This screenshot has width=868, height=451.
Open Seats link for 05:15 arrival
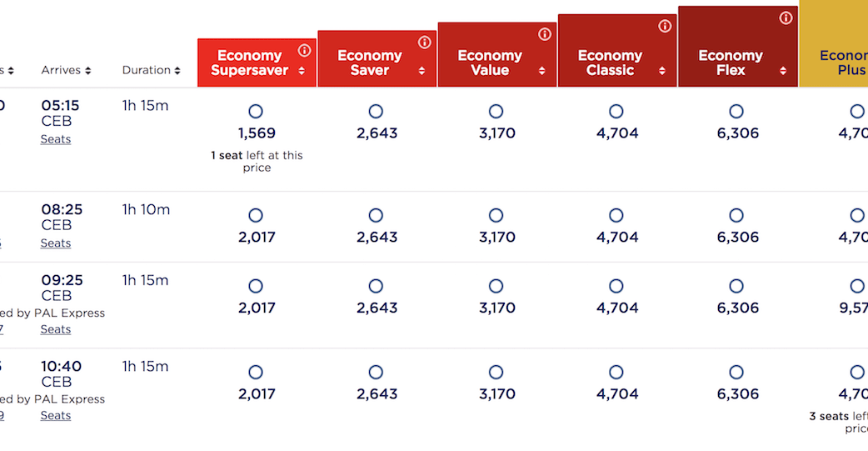(56, 139)
